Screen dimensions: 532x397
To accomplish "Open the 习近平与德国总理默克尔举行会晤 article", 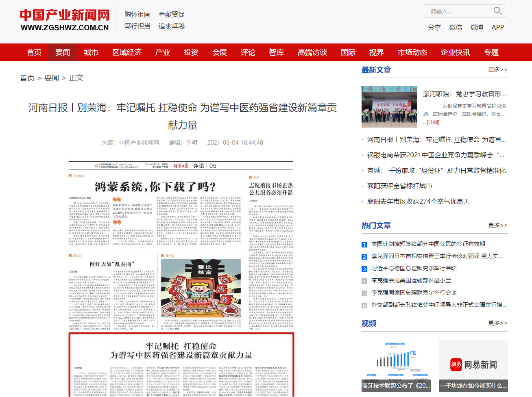I will (x=414, y=268).
